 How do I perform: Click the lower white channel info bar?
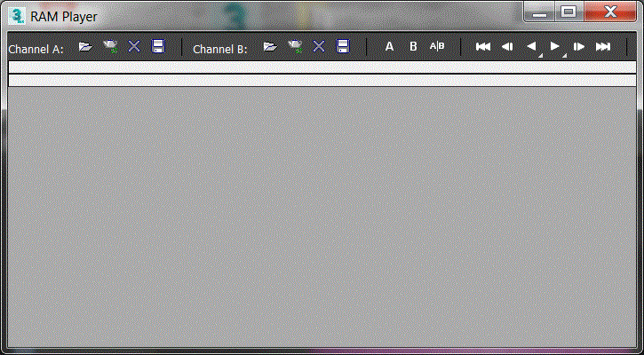322,81
